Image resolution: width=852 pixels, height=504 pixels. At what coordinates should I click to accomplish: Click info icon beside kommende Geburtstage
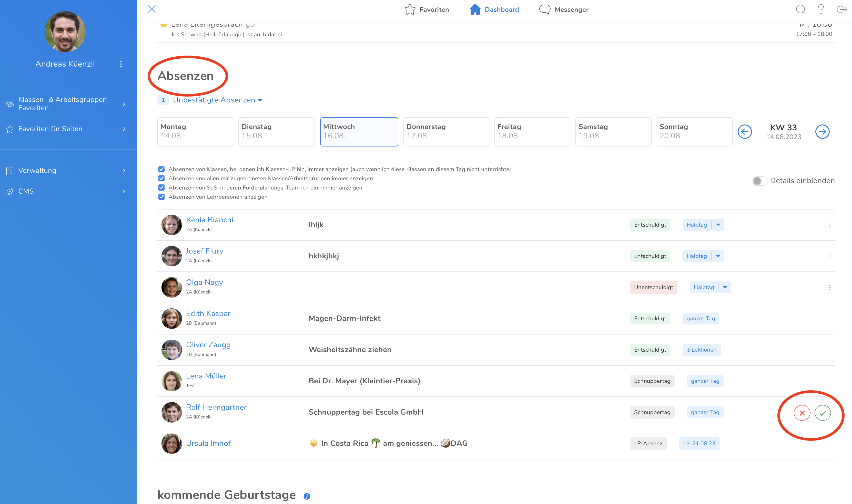pos(307,496)
